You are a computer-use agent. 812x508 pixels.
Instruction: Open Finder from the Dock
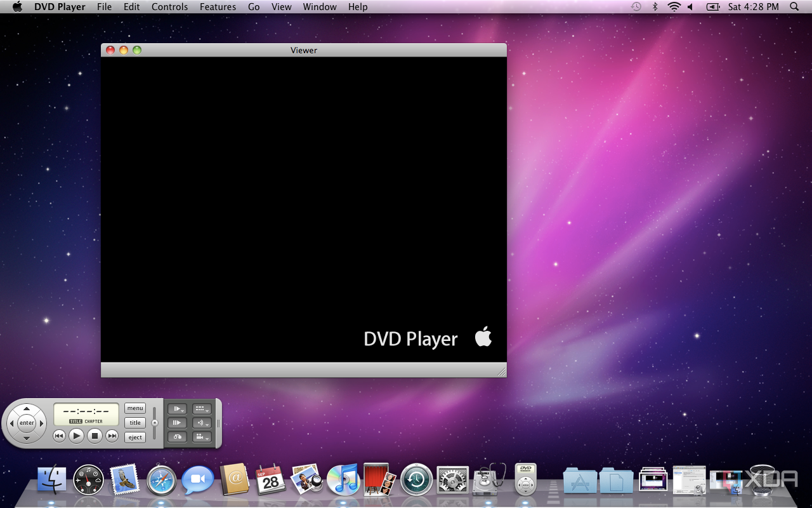click(51, 479)
